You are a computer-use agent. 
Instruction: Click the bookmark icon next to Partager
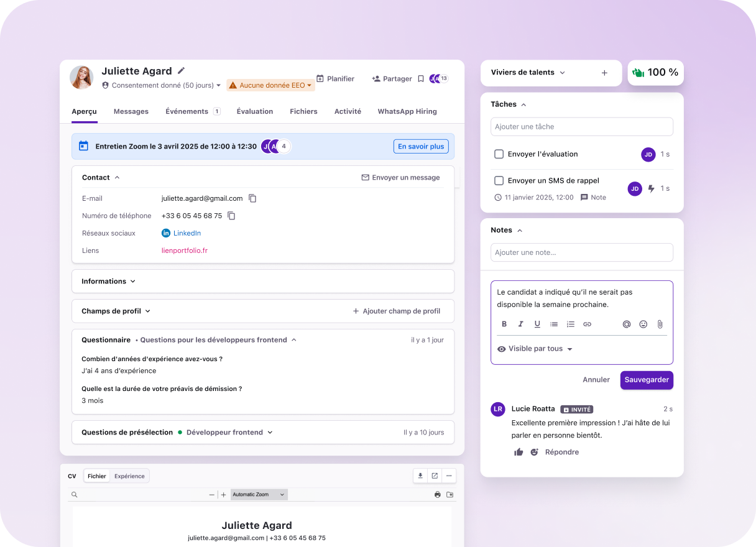click(x=421, y=79)
